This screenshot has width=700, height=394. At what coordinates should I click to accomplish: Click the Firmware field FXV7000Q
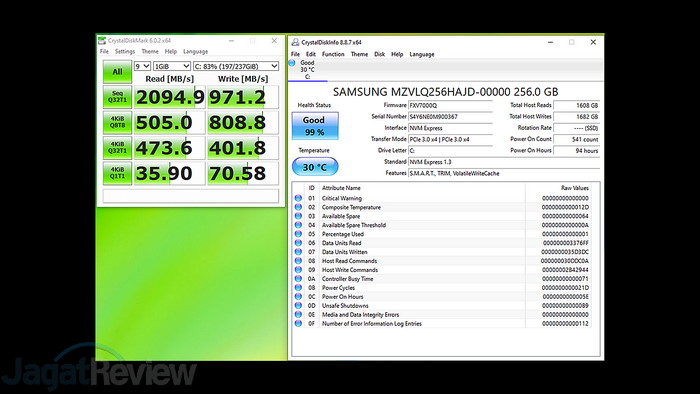point(450,105)
